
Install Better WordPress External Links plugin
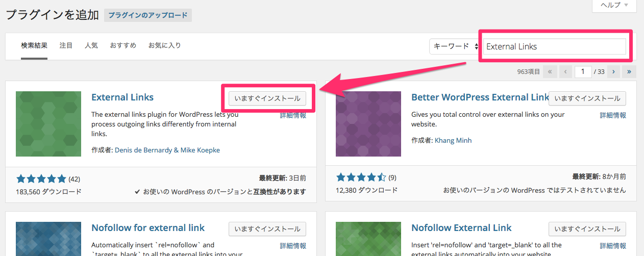587,98
